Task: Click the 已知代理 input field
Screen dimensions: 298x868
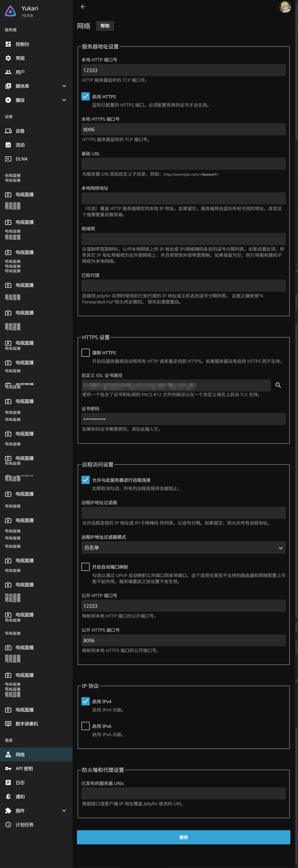Action: click(x=183, y=285)
